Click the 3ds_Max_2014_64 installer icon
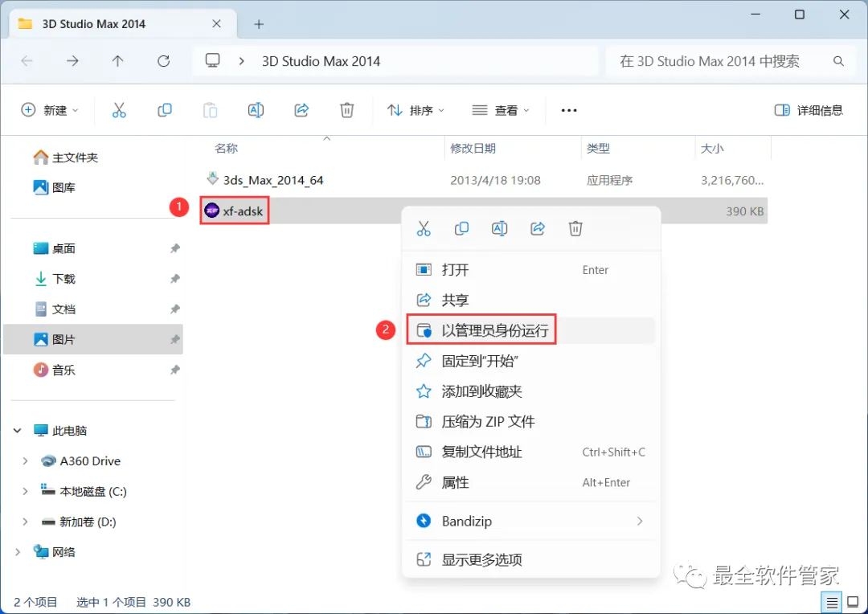Viewport: 868px width, 614px height. pyautogui.click(x=212, y=179)
